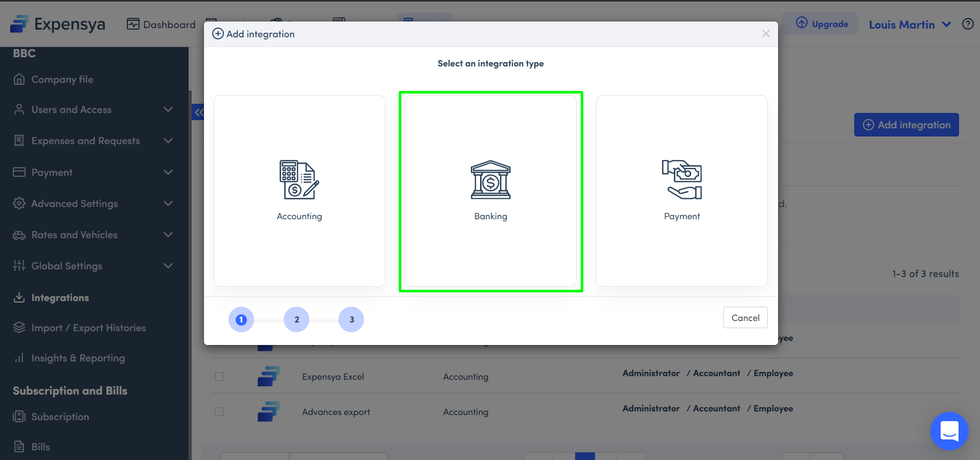The height and width of the screenshot is (460, 980).
Task: Pick the Payment integration hand-money icon
Action: (681, 179)
